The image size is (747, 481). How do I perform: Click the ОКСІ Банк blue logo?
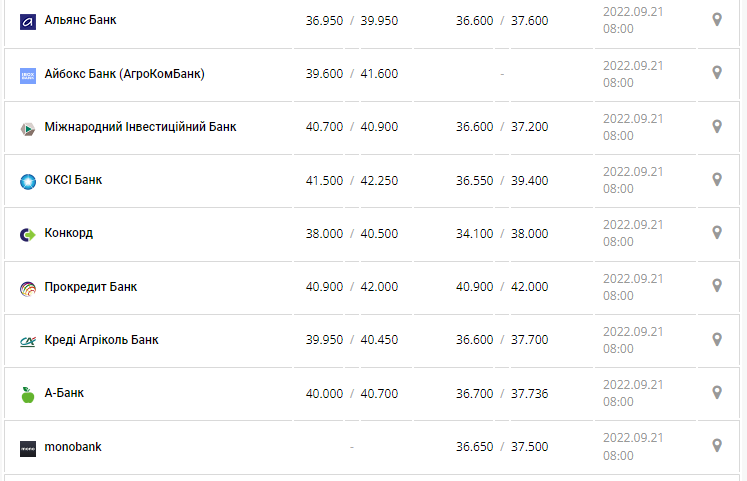coord(28,181)
